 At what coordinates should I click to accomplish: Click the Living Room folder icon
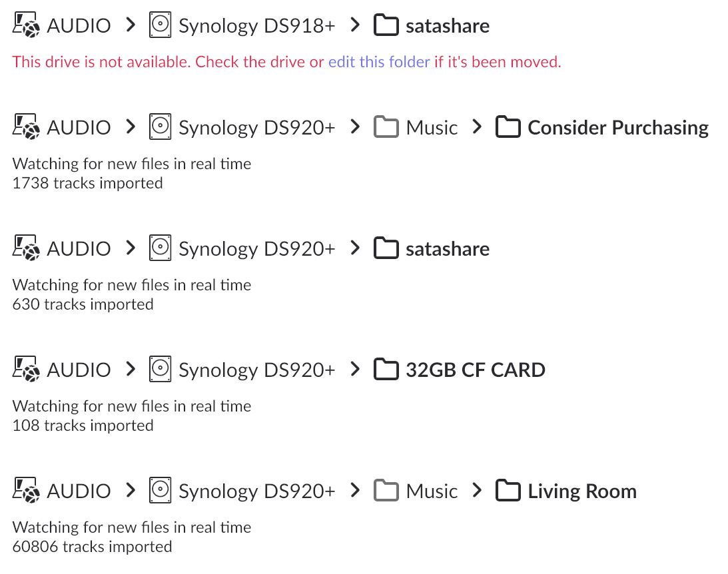[x=508, y=491]
